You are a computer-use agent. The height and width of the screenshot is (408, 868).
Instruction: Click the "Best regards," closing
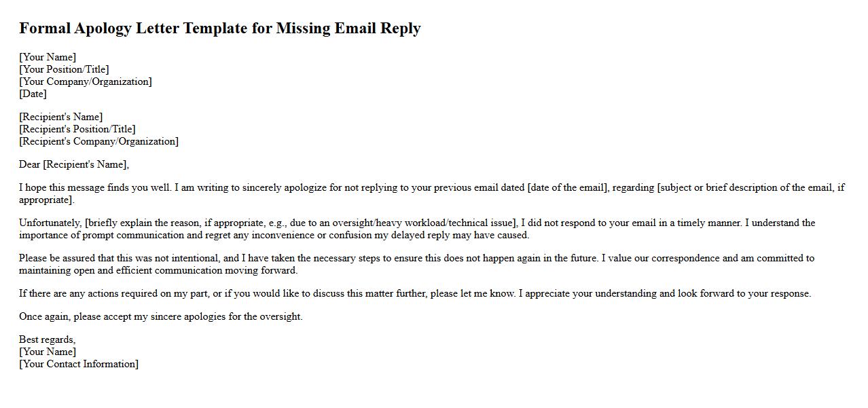[x=47, y=339]
